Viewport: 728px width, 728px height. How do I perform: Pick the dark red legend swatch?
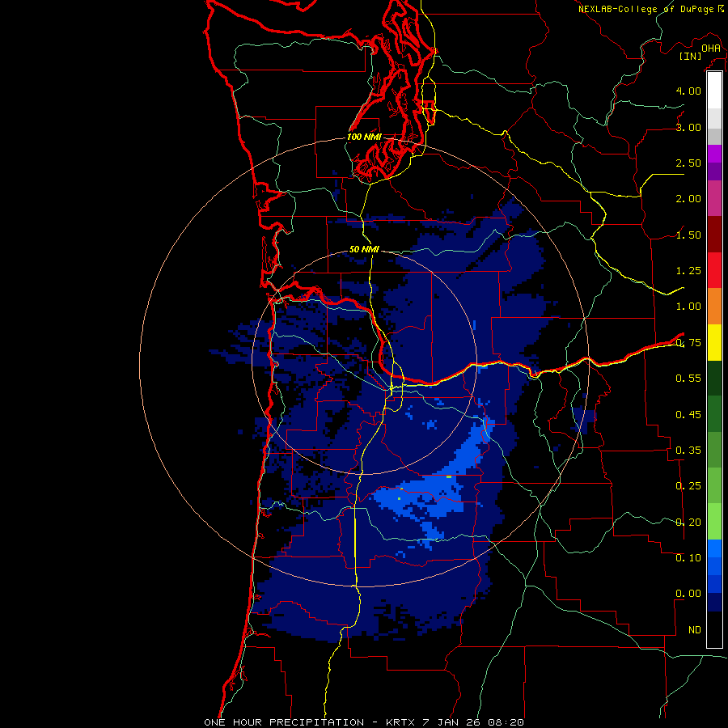point(714,235)
